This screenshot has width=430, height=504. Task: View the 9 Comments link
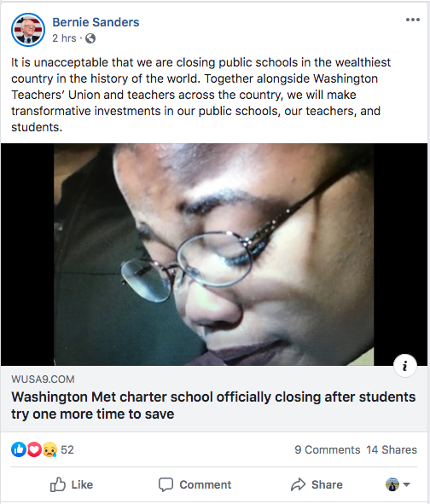point(328,449)
